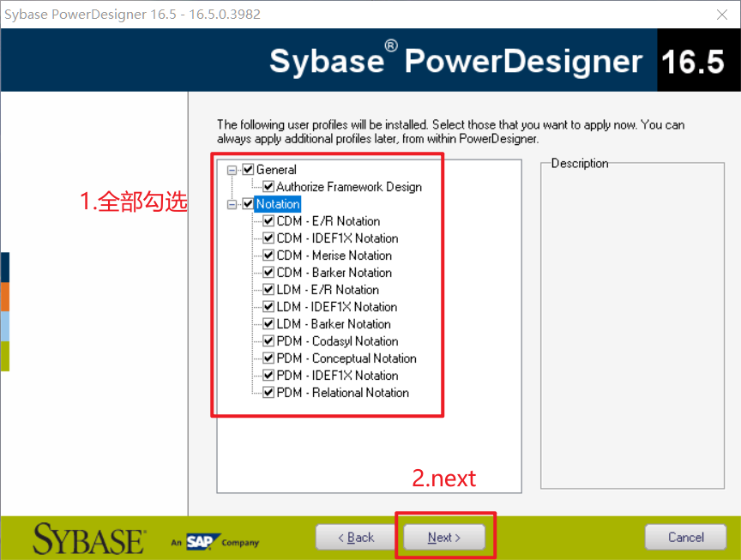Image resolution: width=741 pixels, height=560 pixels.
Task: Select Authorize Framework Design label text
Action: point(349,187)
